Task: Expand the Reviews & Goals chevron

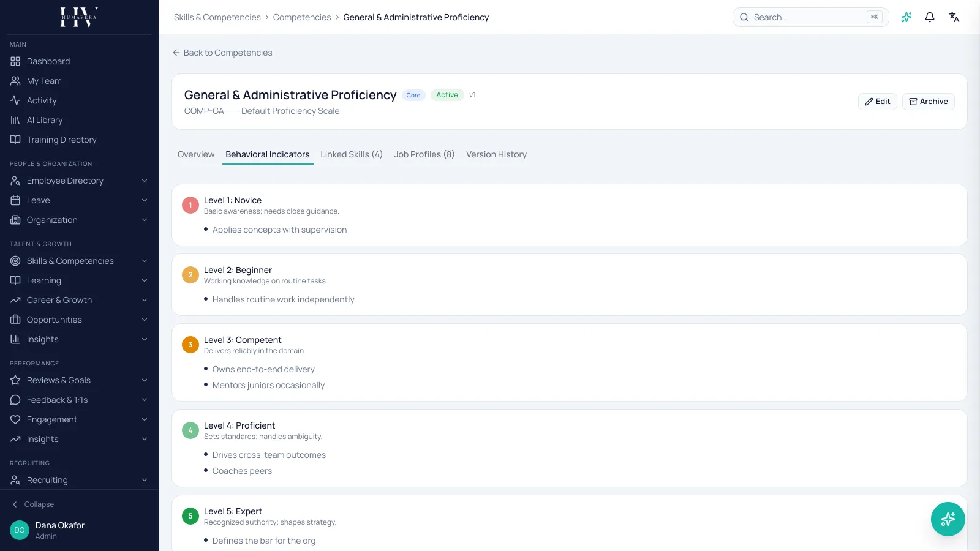Action: pyautogui.click(x=145, y=380)
